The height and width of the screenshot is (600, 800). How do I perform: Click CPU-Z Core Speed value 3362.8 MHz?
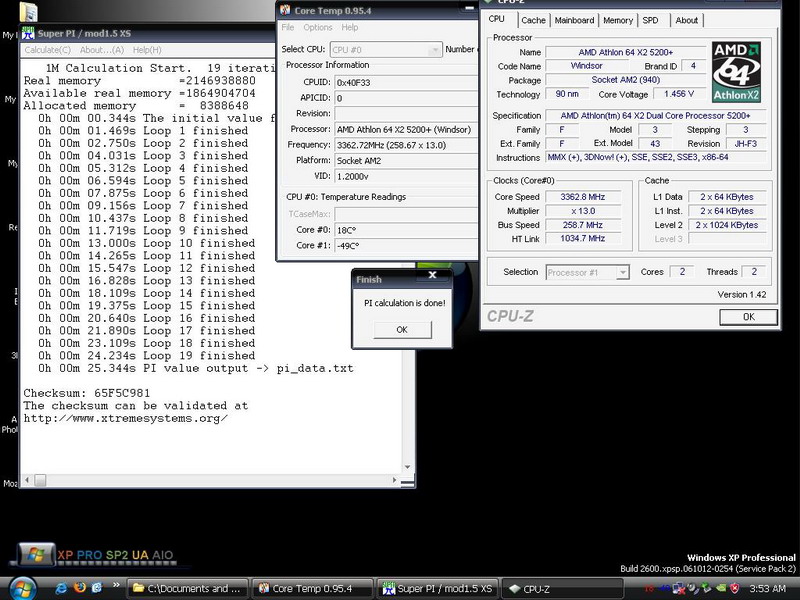583,197
